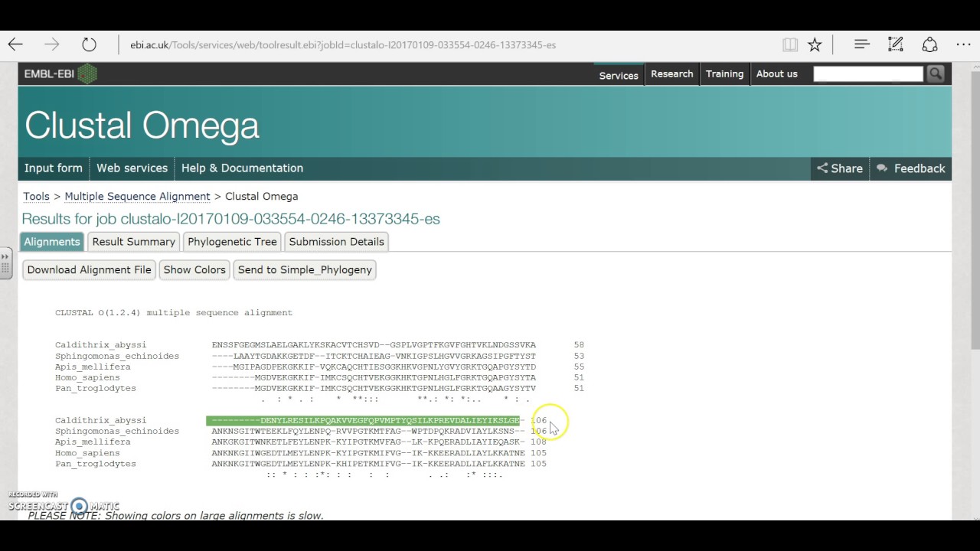Click second-block Homo_sapiens sequence name
This screenshot has width=980, height=551.
click(x=87, y=452)
